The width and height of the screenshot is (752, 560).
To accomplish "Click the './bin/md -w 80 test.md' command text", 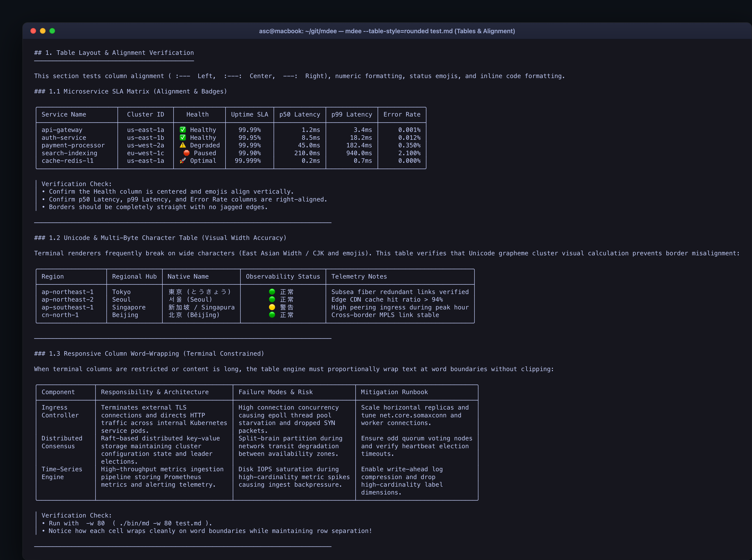I will (x=160, y=523).
